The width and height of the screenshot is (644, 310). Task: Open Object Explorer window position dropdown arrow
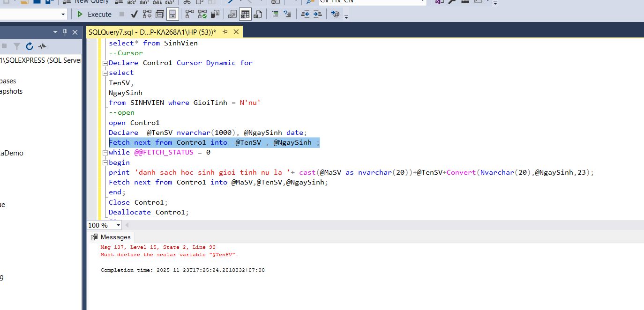55,32
